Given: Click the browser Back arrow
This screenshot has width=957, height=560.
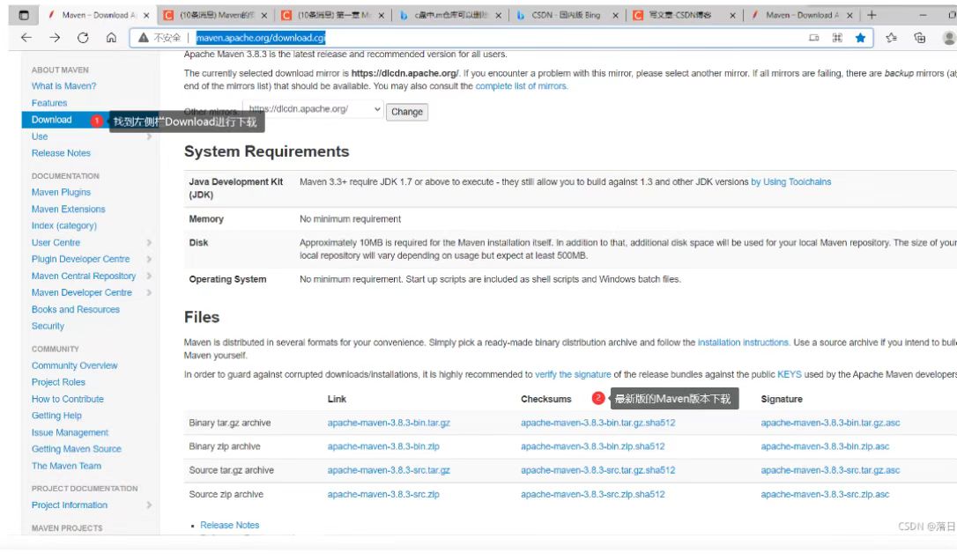Looking at the screenshot, I should (26, 39).
